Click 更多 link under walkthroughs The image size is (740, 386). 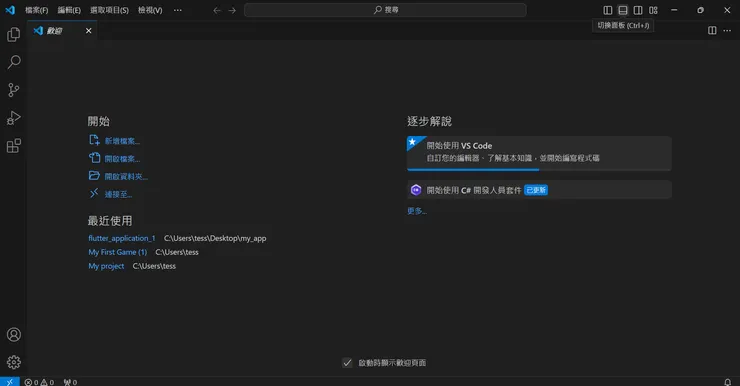[x=417, y=211]
